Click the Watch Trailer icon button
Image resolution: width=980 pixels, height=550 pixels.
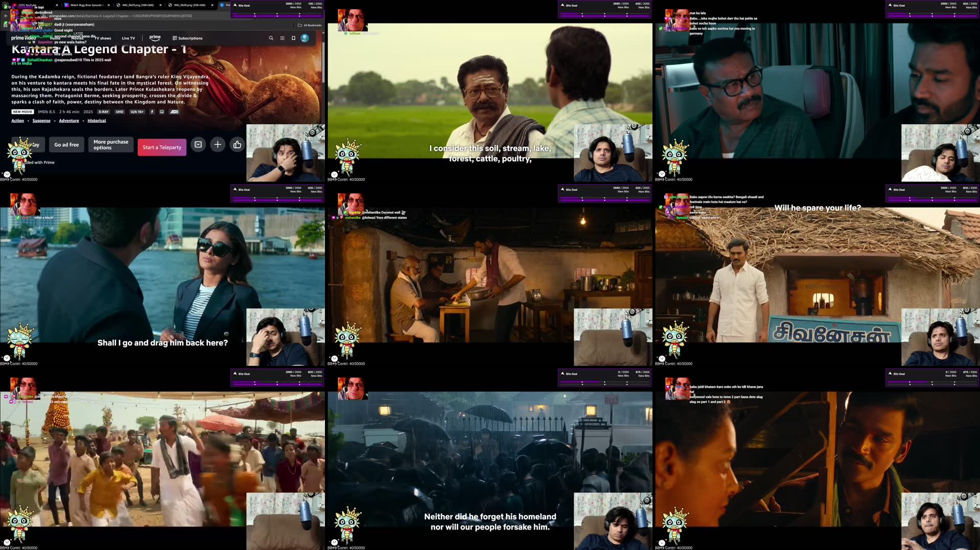click(x=198, y=145)
